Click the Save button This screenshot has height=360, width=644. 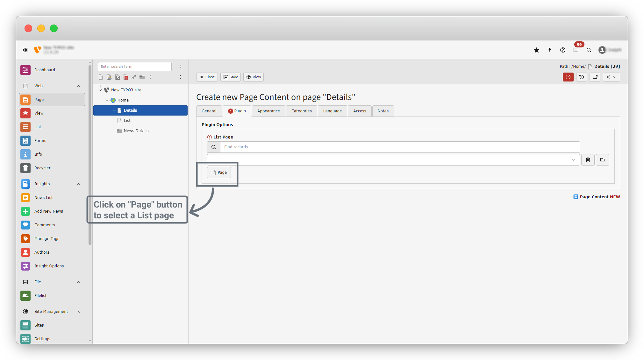pos(231,77)
